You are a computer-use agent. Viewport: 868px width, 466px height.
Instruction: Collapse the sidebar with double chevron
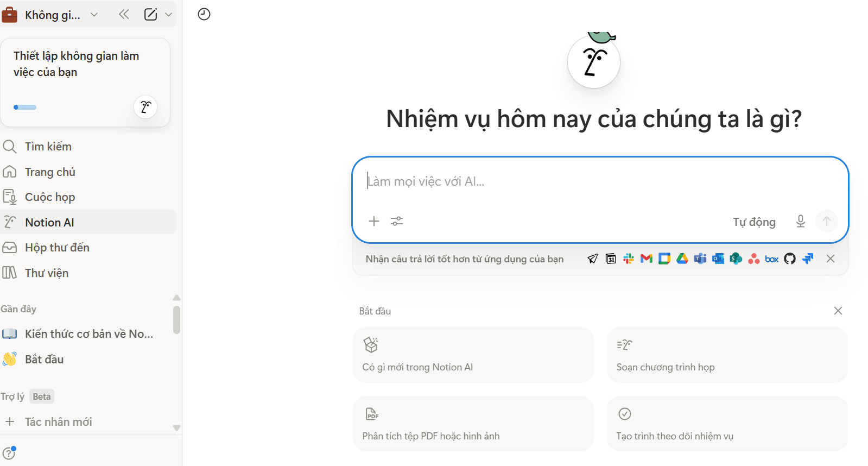click(124, 15)
